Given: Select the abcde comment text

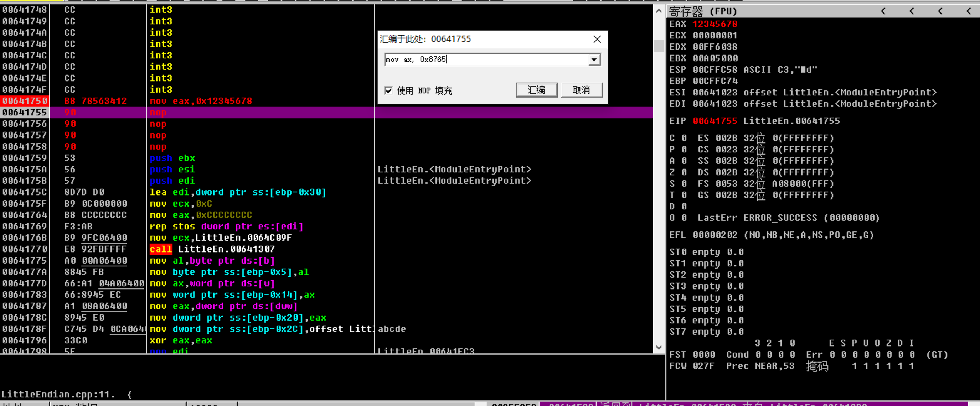Looking at the screenshot, I should 392,329.
